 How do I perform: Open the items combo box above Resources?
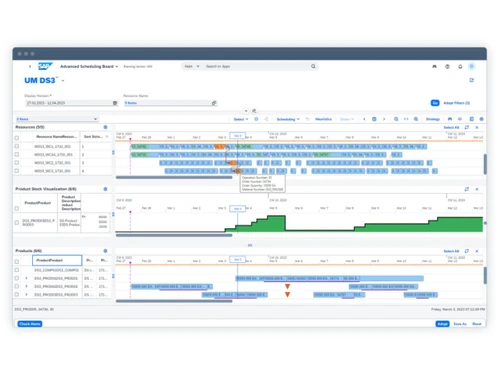[x=57, y=119]
